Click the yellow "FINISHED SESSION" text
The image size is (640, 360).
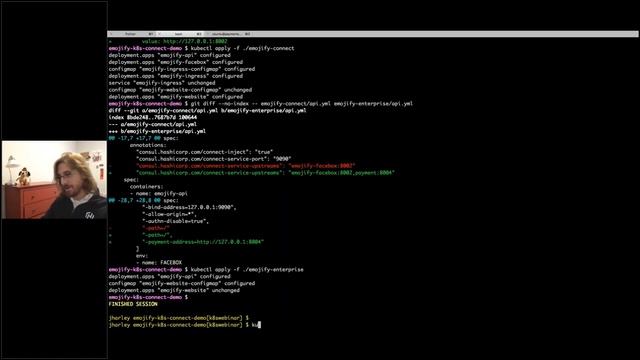click(133, 304)
